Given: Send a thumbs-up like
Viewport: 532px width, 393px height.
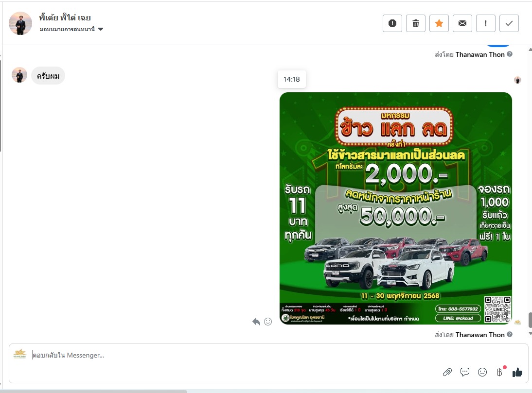Looking at the screenshot, I should click(x=517, y=372).
